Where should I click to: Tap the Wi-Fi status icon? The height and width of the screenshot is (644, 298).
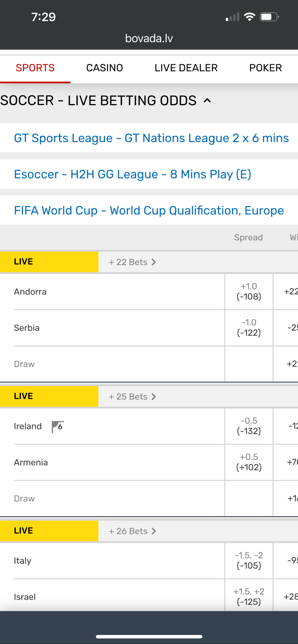pyautogui.click(x=249, y=17)
